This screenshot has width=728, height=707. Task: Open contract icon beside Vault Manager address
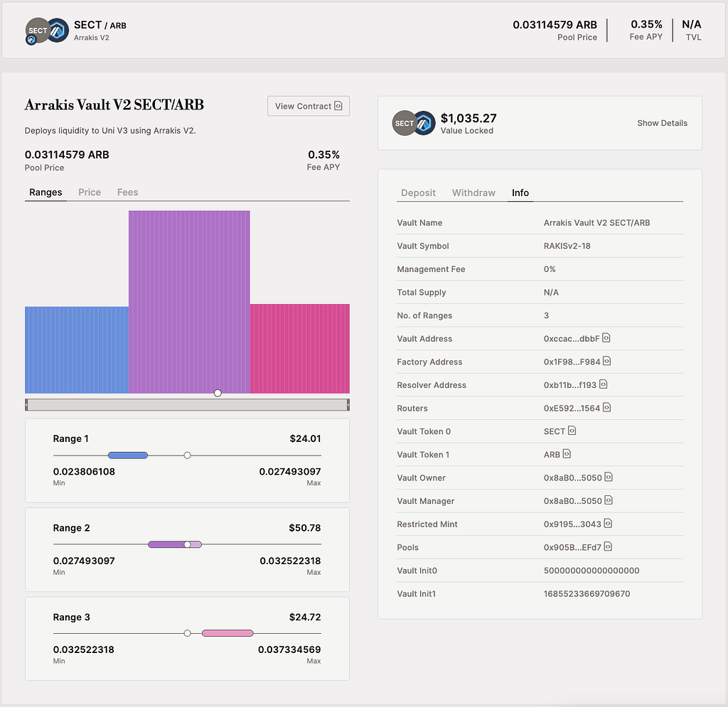(609, 500)
